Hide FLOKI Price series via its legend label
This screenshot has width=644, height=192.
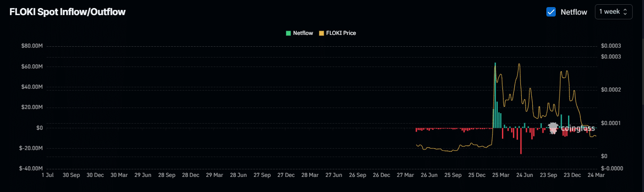point(341,33)
